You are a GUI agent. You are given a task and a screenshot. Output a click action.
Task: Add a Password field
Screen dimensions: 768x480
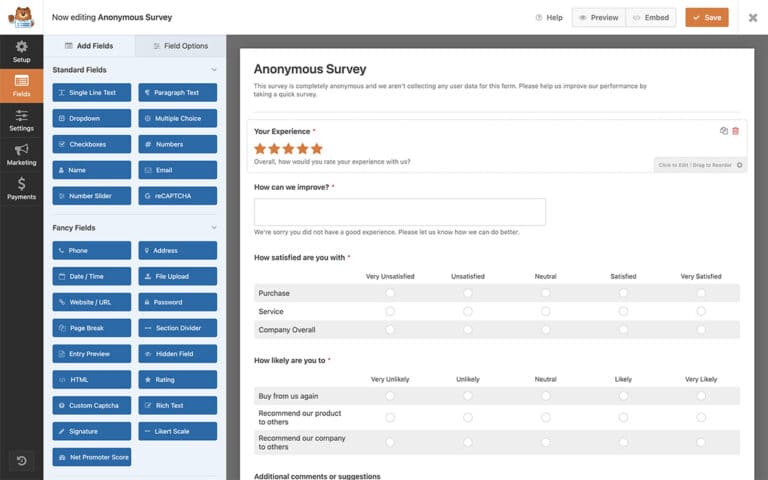tap(177, 302)
